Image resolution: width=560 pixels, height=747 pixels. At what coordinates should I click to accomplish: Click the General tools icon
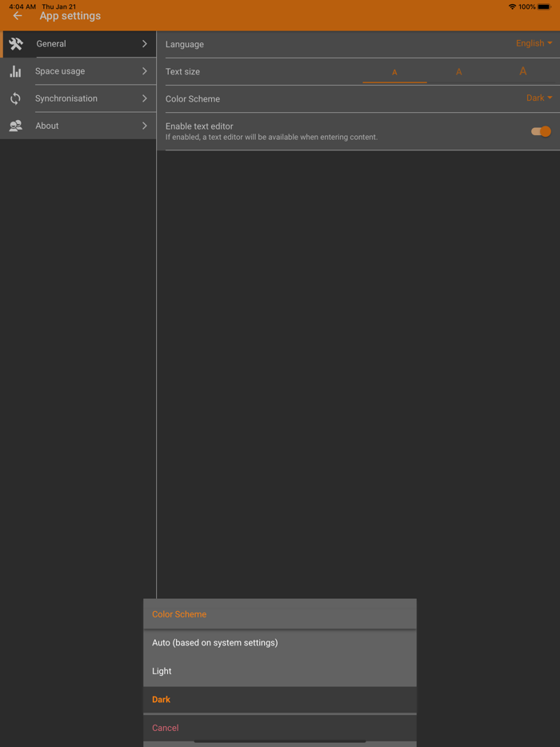point(16,44)
